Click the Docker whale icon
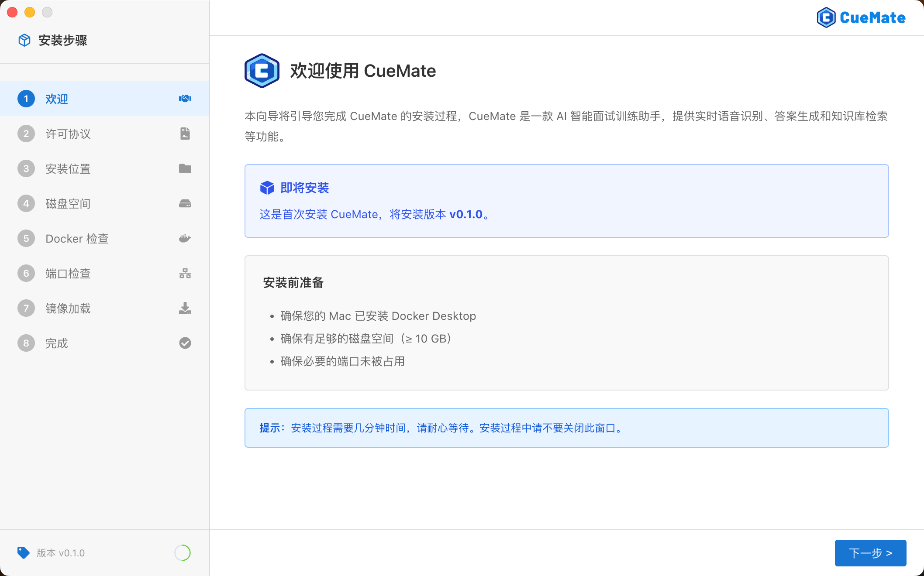 [x=185, y=238]
